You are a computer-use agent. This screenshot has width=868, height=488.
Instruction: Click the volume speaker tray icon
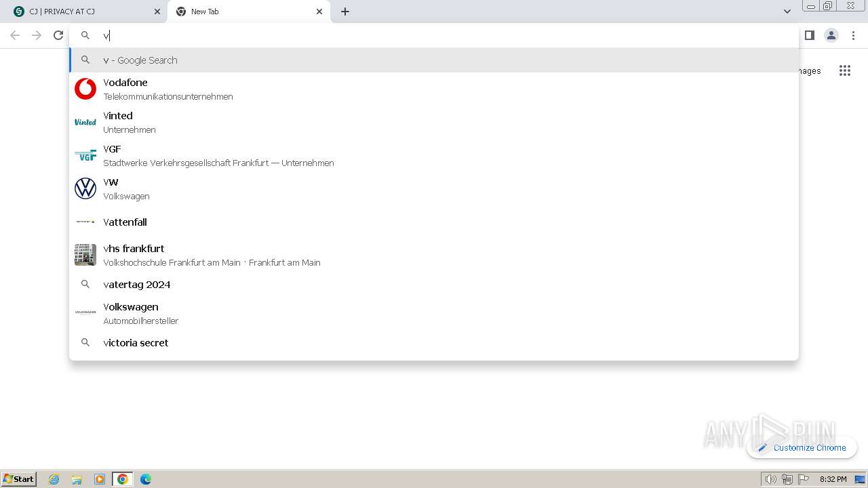point(770,479)
